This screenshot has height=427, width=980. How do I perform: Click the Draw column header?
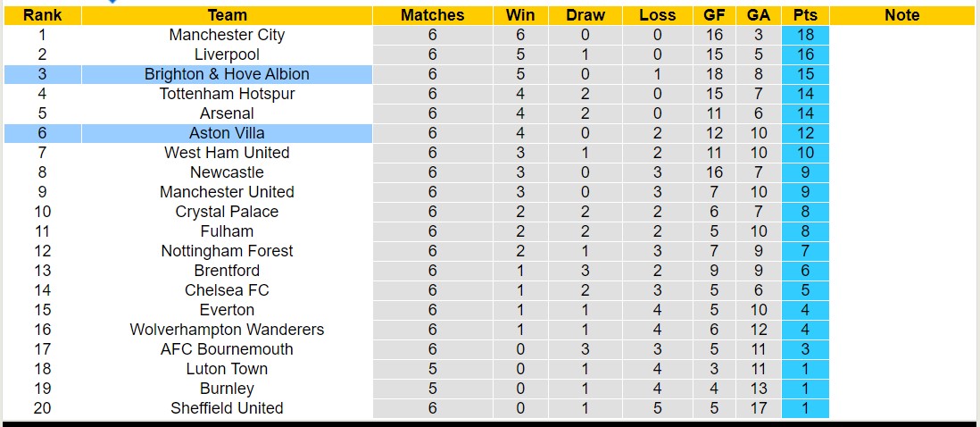tap(586, 15)
